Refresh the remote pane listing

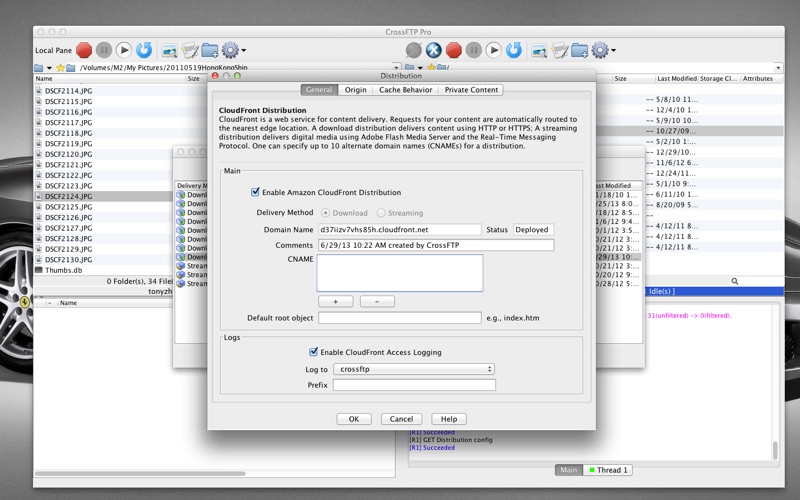[514, 50]
